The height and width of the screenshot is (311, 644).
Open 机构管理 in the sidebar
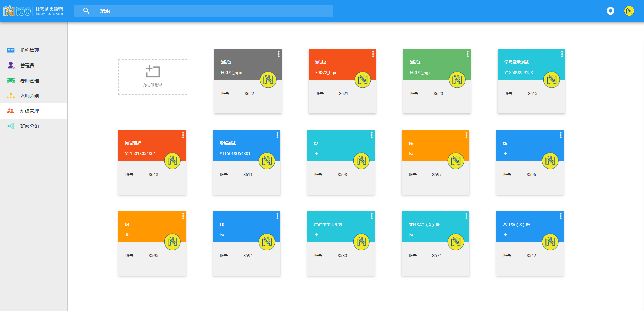coord(30,50)
